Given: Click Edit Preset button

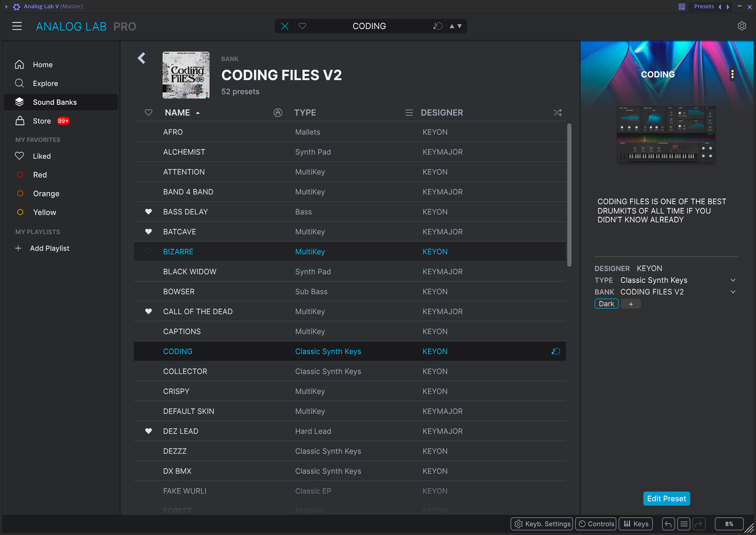Looking at the screenshot, I should [666, 499].
